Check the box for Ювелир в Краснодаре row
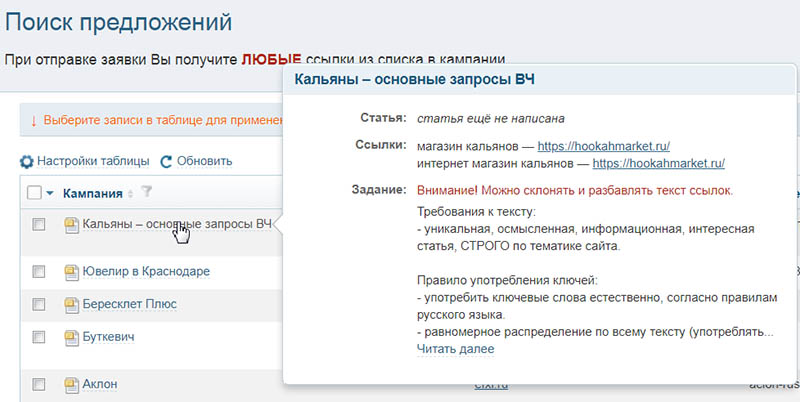Viewport: 800px width, 402px height. point(39,271)
